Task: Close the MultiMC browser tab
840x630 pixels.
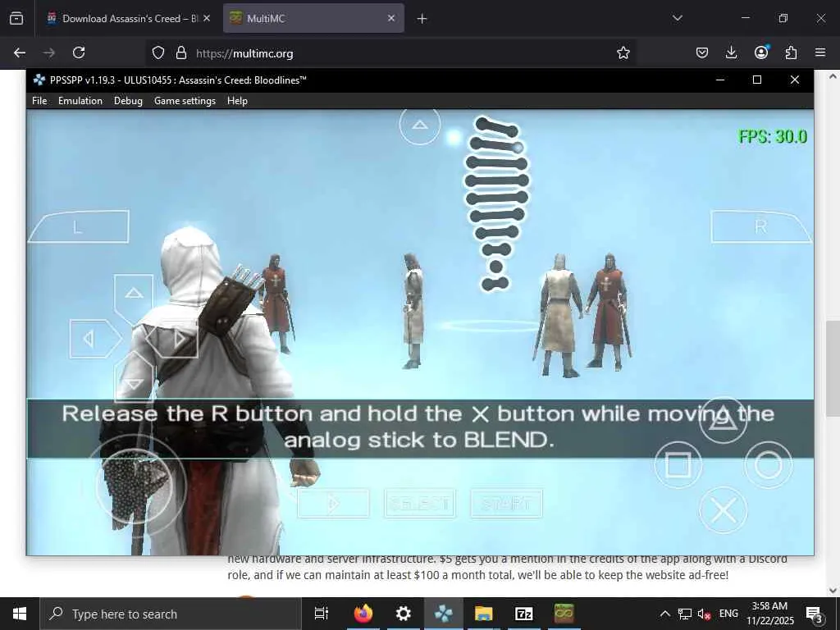Action: (391, 18)
